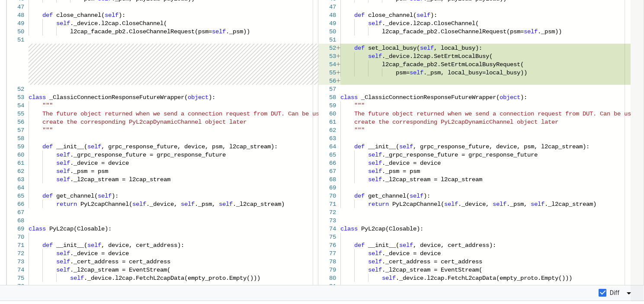This screenshot has width=644, height=304.
Task: Select line number 48 in the left pane
Action: click(x=21, y=15)
